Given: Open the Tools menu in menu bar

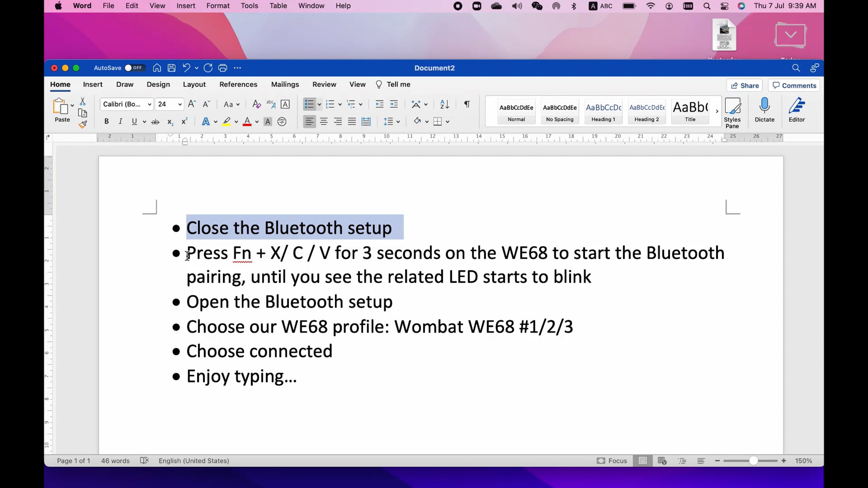Looking at the screenshot, I should 249,6.
